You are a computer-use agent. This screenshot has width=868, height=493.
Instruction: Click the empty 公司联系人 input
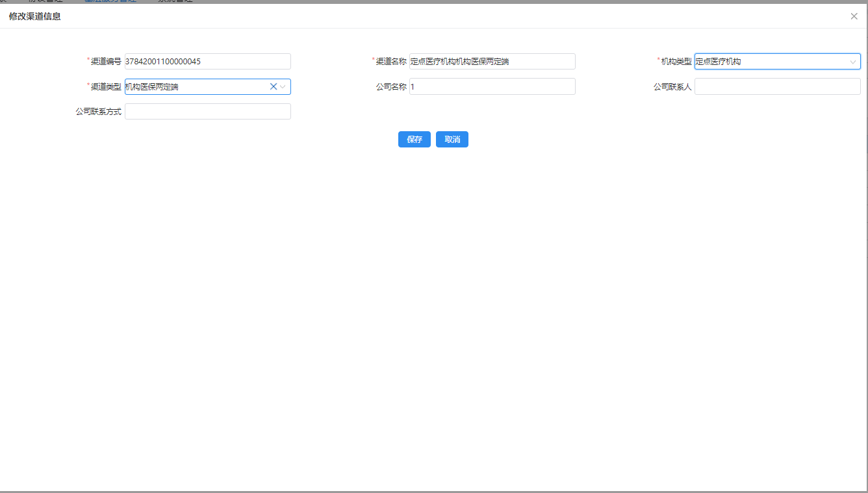coord(777,86)
